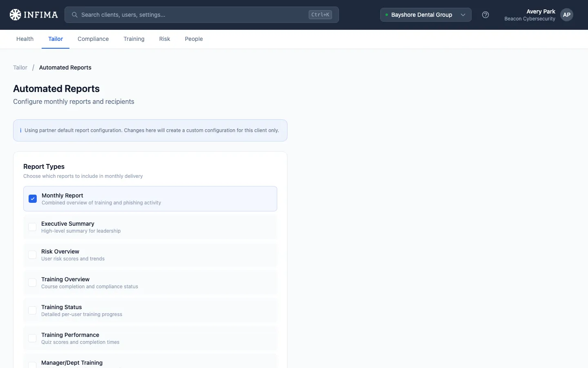
Task: Click the Infima snowflake logo icon
Action: (15, 15)
